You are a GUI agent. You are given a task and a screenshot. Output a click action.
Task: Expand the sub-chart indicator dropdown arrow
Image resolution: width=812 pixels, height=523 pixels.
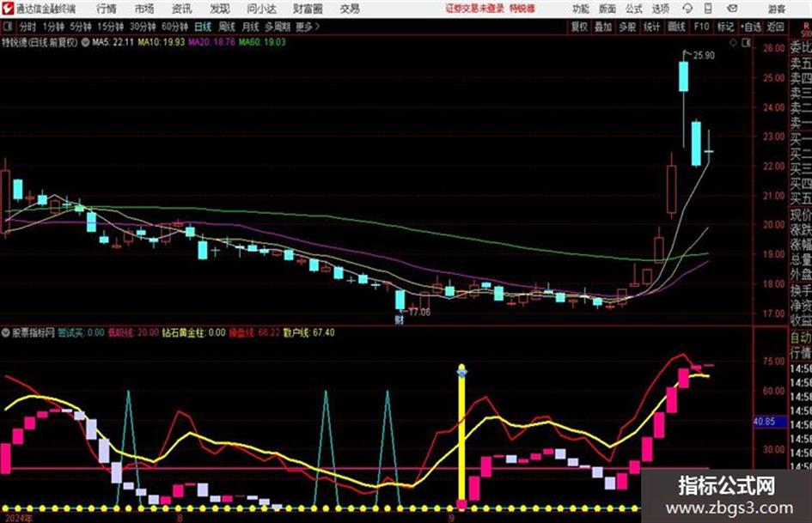[x=6, y=333]
